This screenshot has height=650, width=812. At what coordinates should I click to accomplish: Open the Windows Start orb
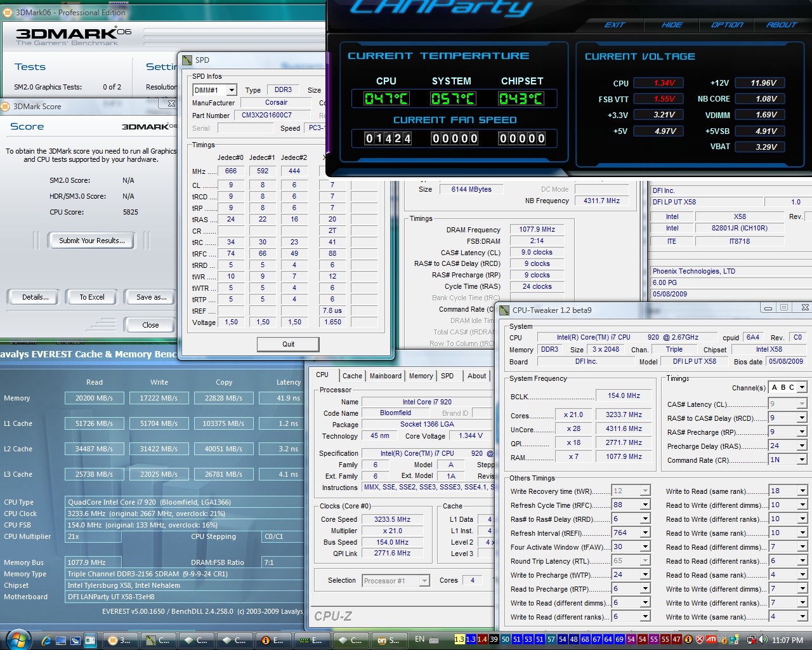pyautogui.click(x=18, y=639)
